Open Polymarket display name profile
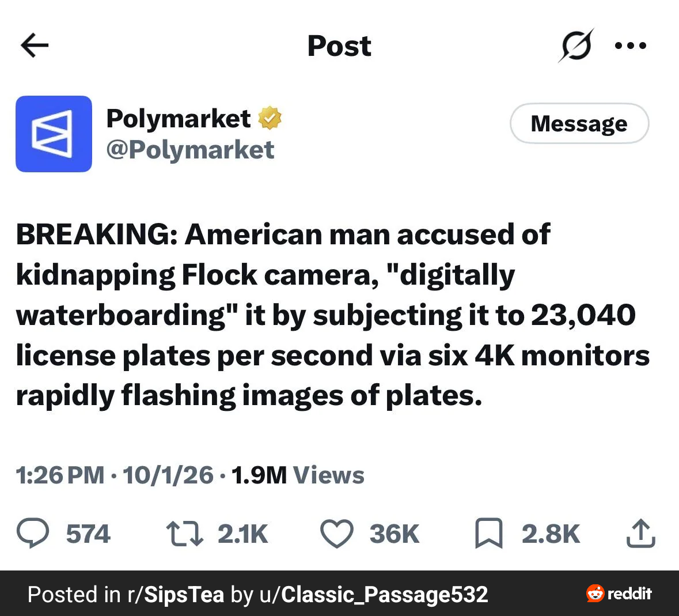Screen dimensions: 679x616 (x=179, y=118)
